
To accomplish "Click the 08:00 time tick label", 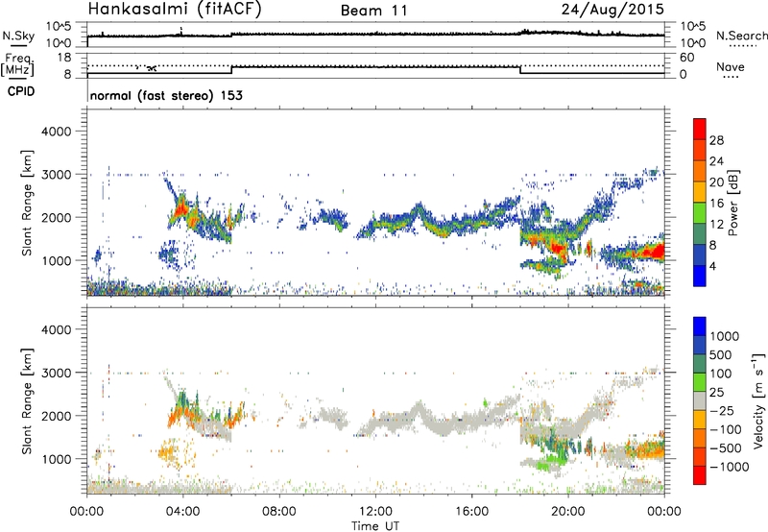I will pos(279,512).
